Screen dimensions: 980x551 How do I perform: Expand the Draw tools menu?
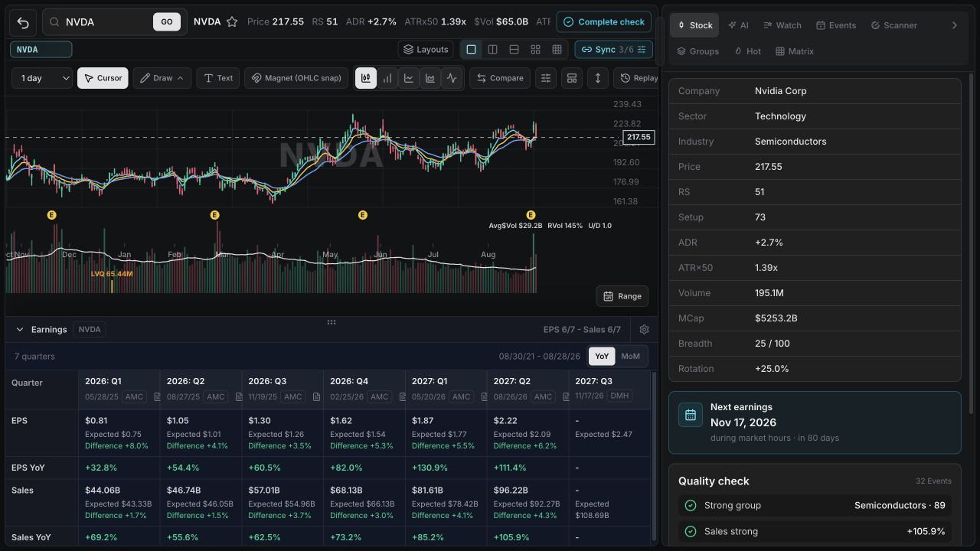[162, 78]
